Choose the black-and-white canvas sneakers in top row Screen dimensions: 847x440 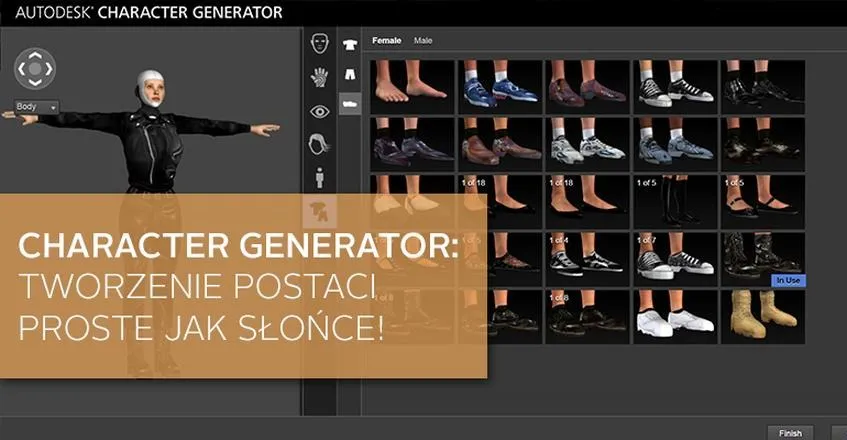tap(675, 86)
